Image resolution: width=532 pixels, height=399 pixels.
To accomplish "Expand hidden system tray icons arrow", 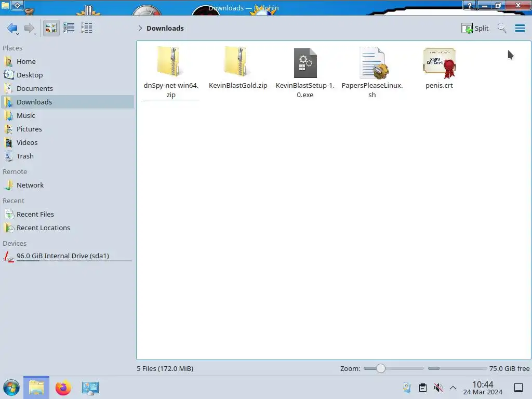I will [453, 388].
